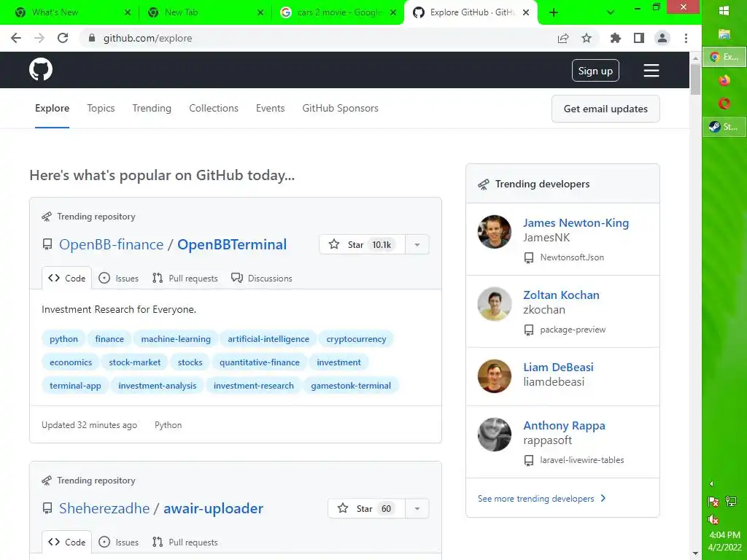Star the awair-uploader repository
Viewport: 747px width, 560px height.
tap(366, 508)
